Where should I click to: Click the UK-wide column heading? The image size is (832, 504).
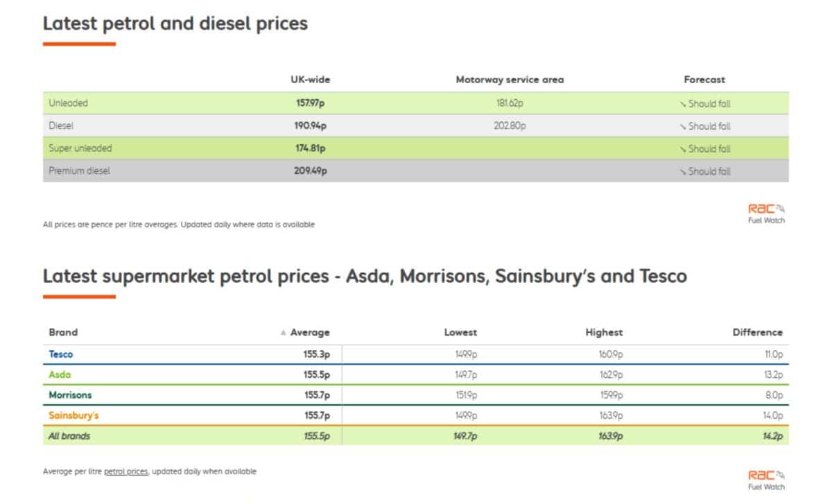(x=310, y=80)
